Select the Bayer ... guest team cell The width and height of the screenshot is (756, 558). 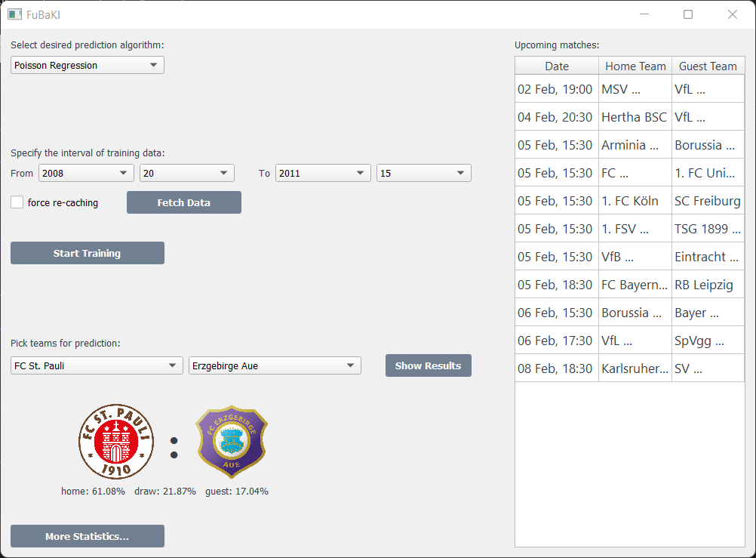click(708, 313)
